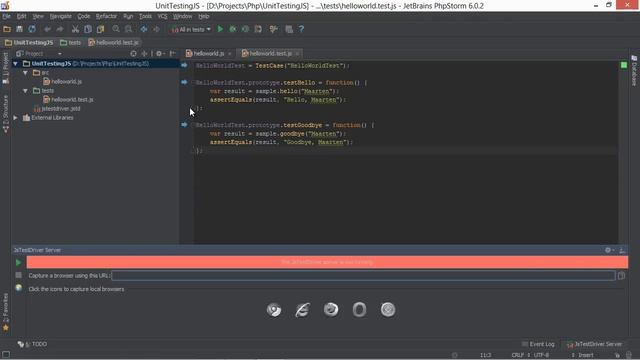The height and width of the screenshot is (360, 640).
Task: Open the JsTestDriver Server panel gear menu
Action: 609,250
